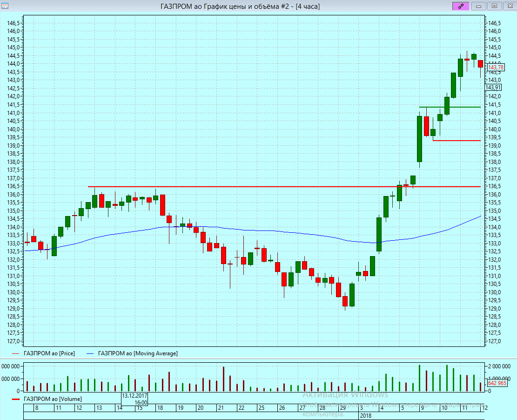Click the boxed 143,91 price label

coord(493,88)
